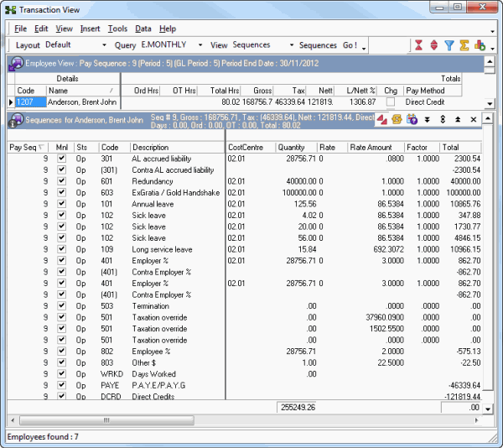
Task: Toggle the Chg checkbox for Anderson, Brent John
Action: point(391,102)
